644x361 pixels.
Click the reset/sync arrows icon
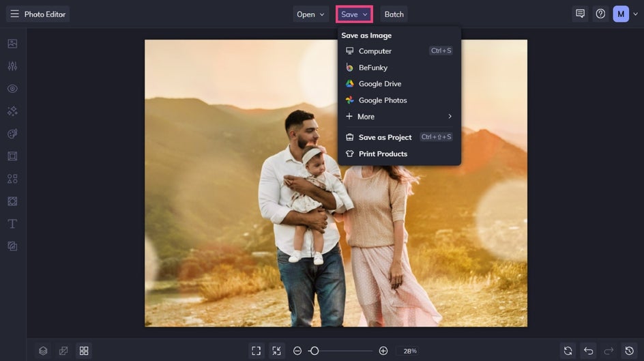568,351
